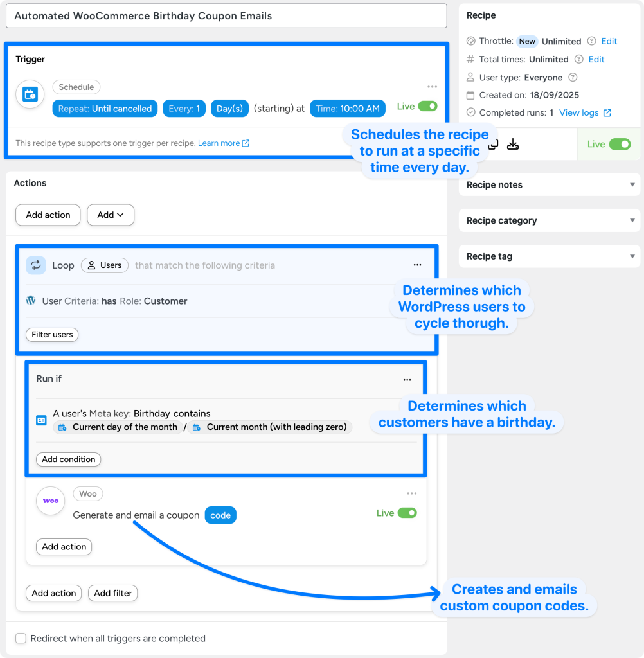Open the Loop action's ellipsis menu
Screen dimensions: 644x658
tap(417, 265)
